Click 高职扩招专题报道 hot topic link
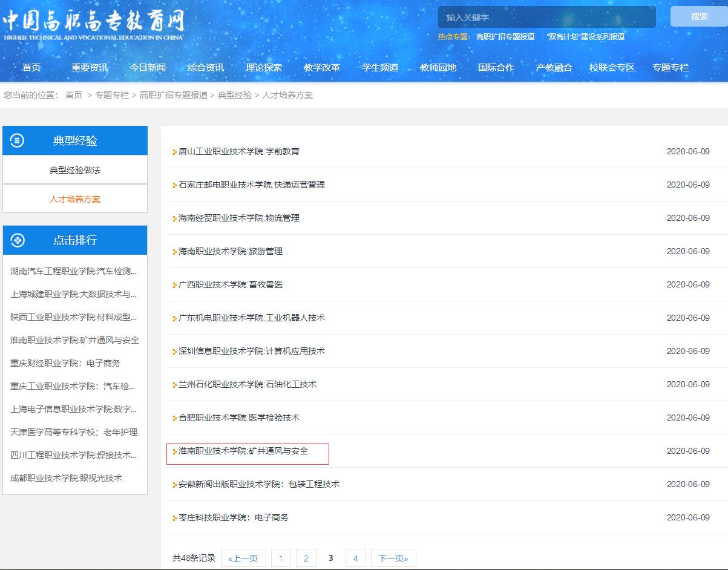The height and width of the screenshot is (570, 728). (x=505, y=37)
